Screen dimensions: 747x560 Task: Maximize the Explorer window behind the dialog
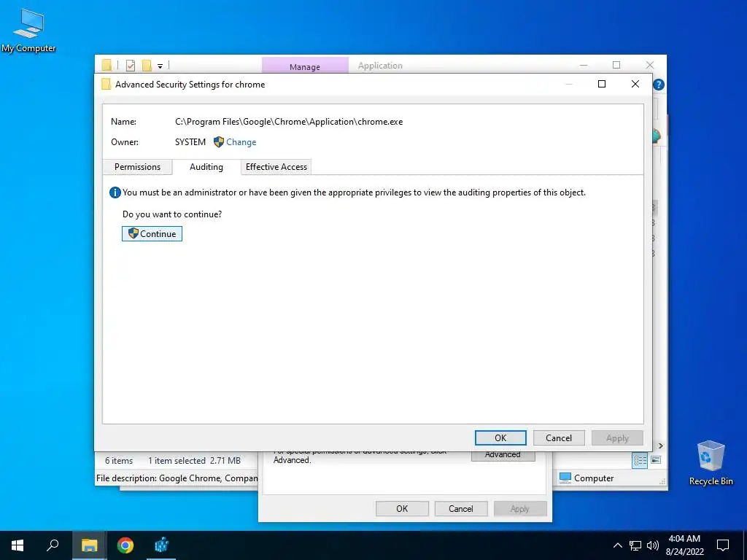(x=616, y=65)
